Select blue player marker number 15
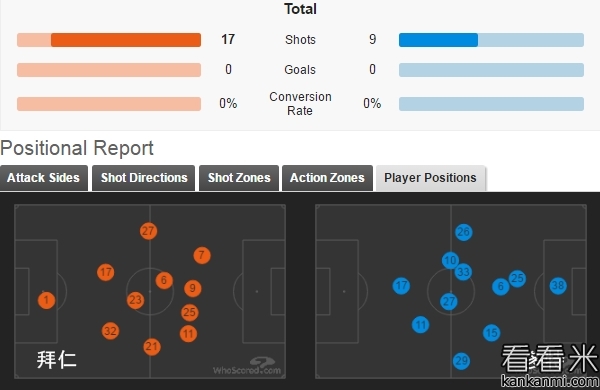The height and width of the screenshot is (390, 600). click(491, 333)
